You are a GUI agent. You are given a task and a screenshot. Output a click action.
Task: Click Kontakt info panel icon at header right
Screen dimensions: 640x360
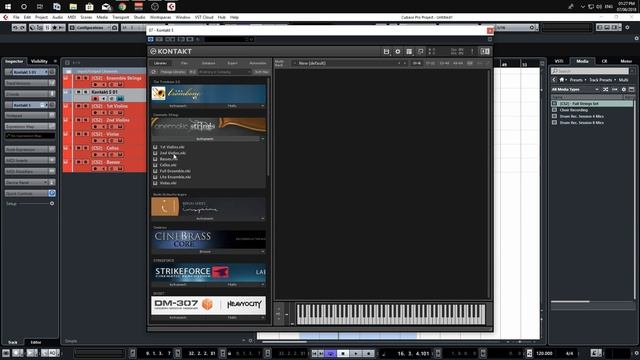click(485, 51)
